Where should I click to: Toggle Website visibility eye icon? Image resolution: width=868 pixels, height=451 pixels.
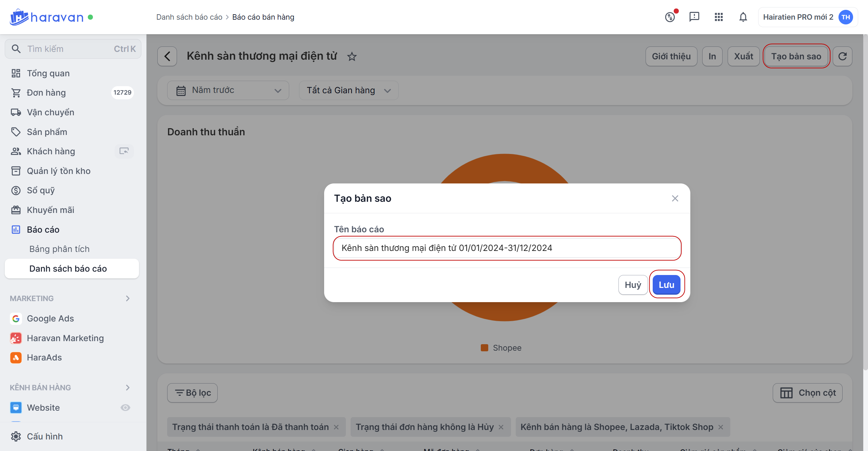tap(125, 408)
